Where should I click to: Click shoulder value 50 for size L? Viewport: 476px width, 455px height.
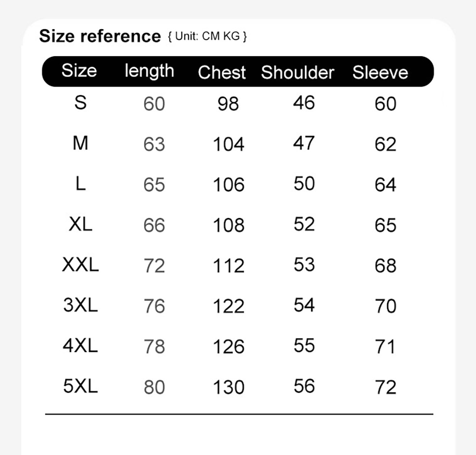click(304, 184)
